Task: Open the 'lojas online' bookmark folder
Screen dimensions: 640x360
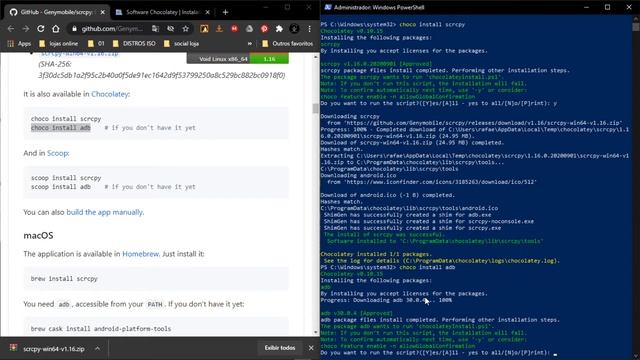Action: pos(58,43)
